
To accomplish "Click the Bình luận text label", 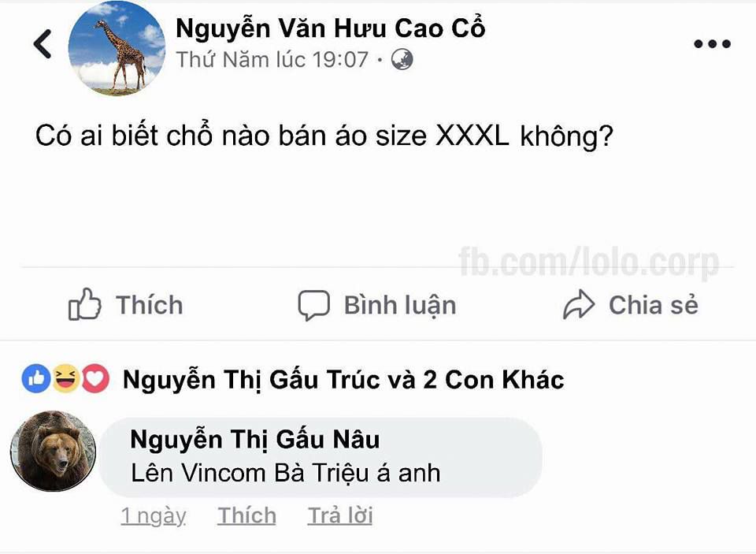I will click(x=400, y=306).
